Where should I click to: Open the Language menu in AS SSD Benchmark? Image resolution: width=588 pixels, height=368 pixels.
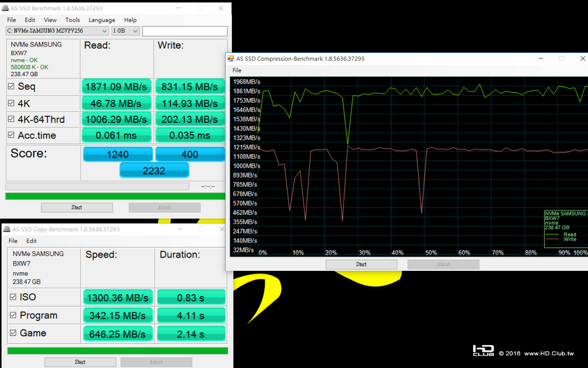102,20
